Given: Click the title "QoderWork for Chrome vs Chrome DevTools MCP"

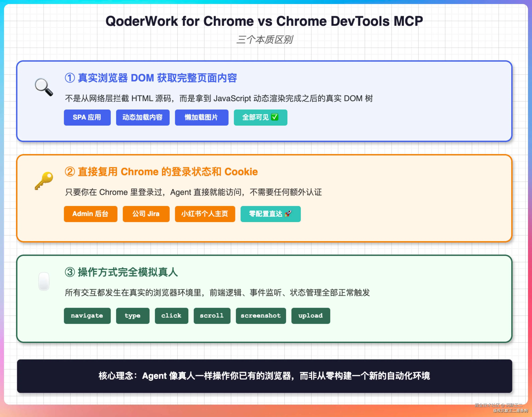Looking at the screenshot, I should coord(264,21).
